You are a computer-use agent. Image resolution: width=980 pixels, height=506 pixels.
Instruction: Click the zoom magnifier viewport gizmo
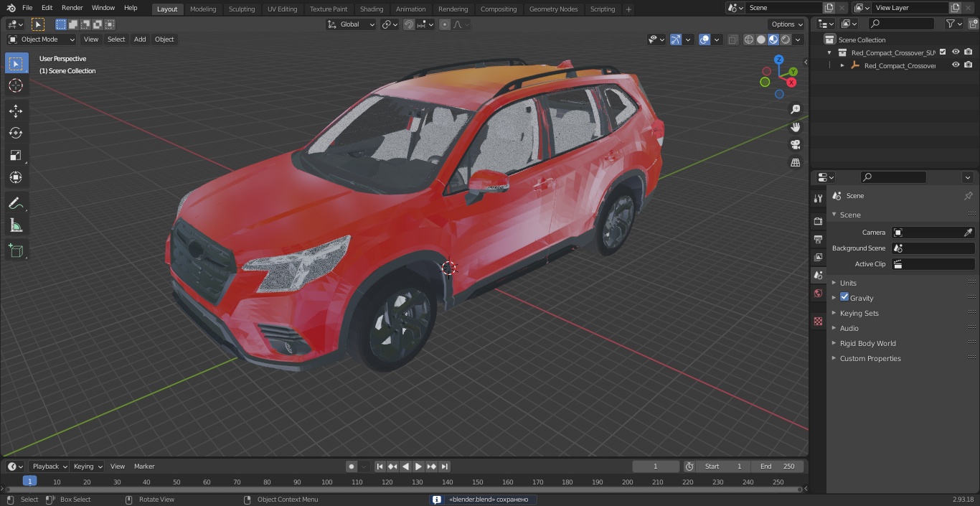[795, 109]
